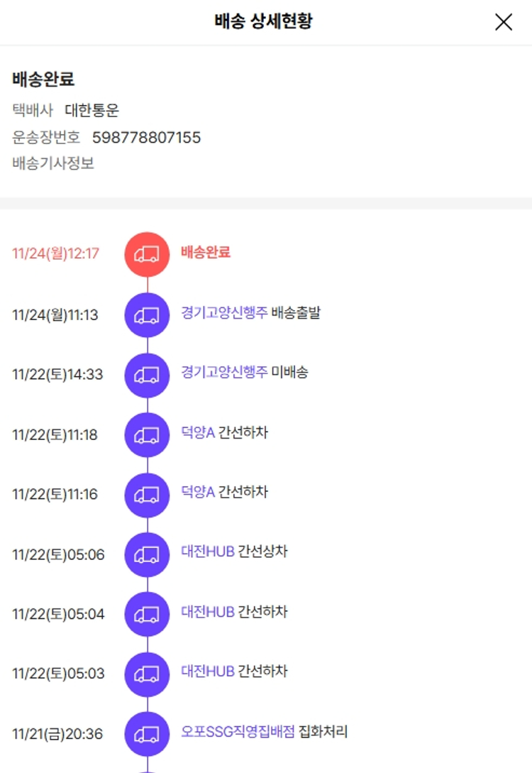Click truck icon for 11/22 11:16 entry

[x=147, y=495]
